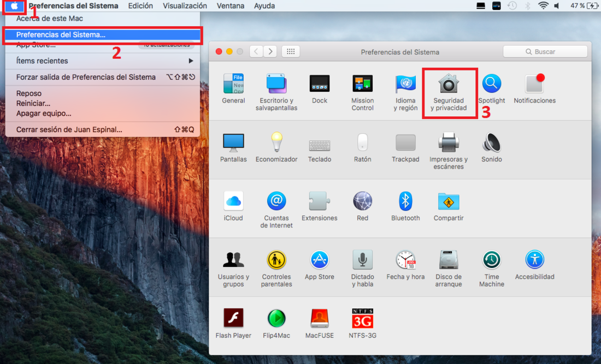
Task: Open Controles parentales pane
Action: coord(276,268)
